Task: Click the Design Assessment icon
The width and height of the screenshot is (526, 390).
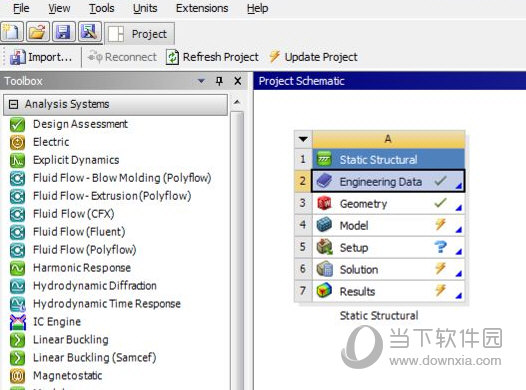Action: click(x=17, y=124)
